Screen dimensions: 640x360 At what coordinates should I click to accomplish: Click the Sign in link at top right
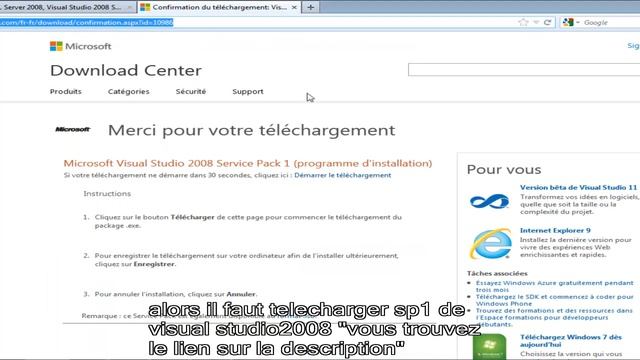633,46
